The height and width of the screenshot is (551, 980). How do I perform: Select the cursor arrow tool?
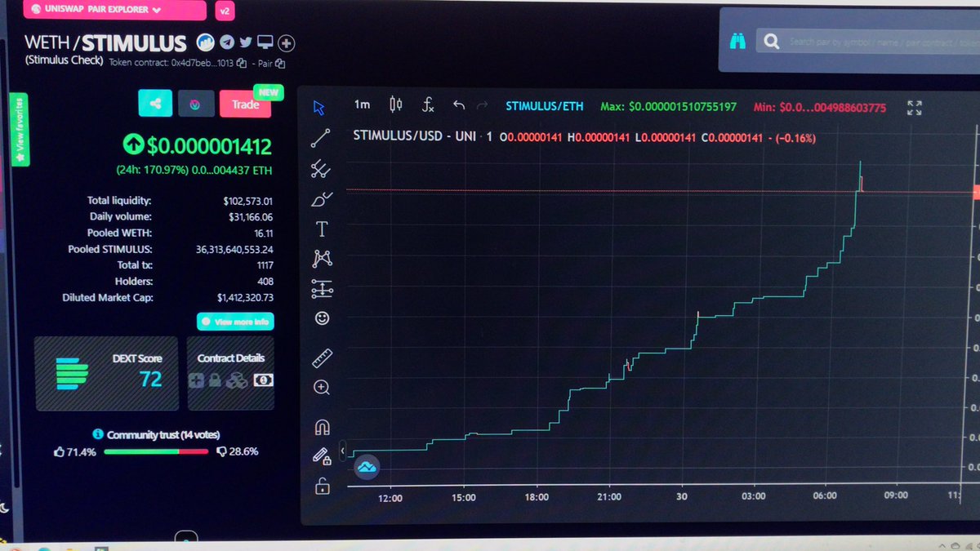point(320,108)
